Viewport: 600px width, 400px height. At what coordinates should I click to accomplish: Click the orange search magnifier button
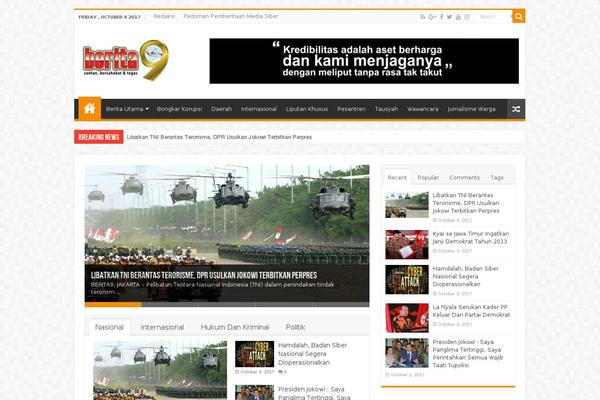[x=519, y=16]
